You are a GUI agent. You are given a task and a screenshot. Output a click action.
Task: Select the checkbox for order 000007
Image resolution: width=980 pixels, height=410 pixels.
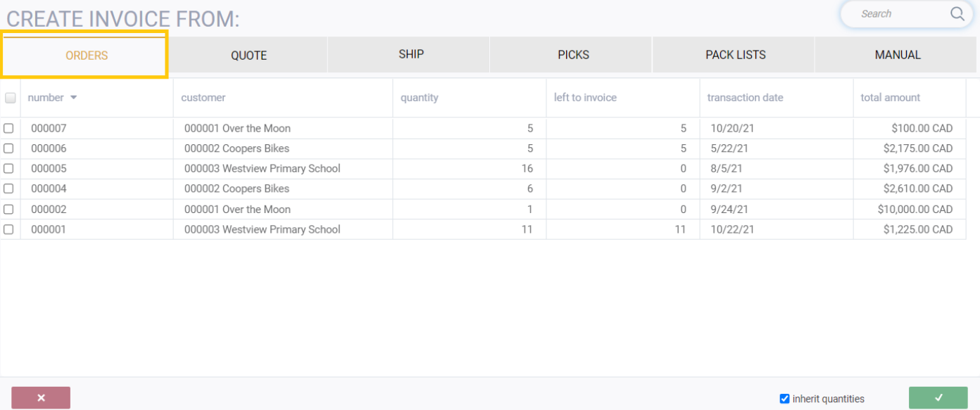click(8, 129)
